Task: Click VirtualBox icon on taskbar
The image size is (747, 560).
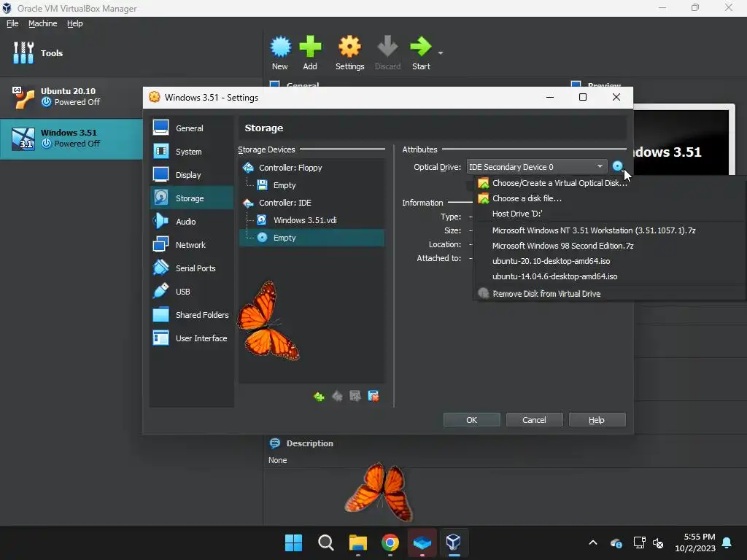Action: tap(454, 542)
